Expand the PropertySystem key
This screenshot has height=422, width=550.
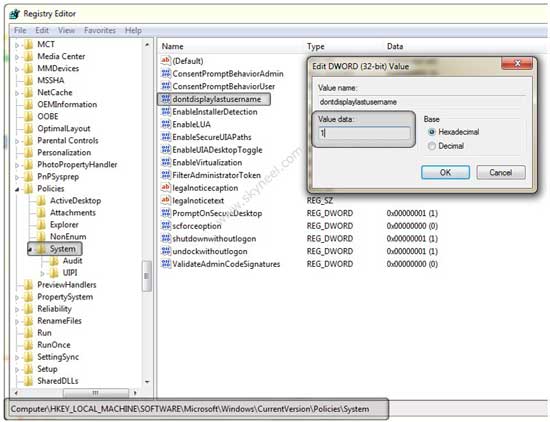(x=17, y=297)
